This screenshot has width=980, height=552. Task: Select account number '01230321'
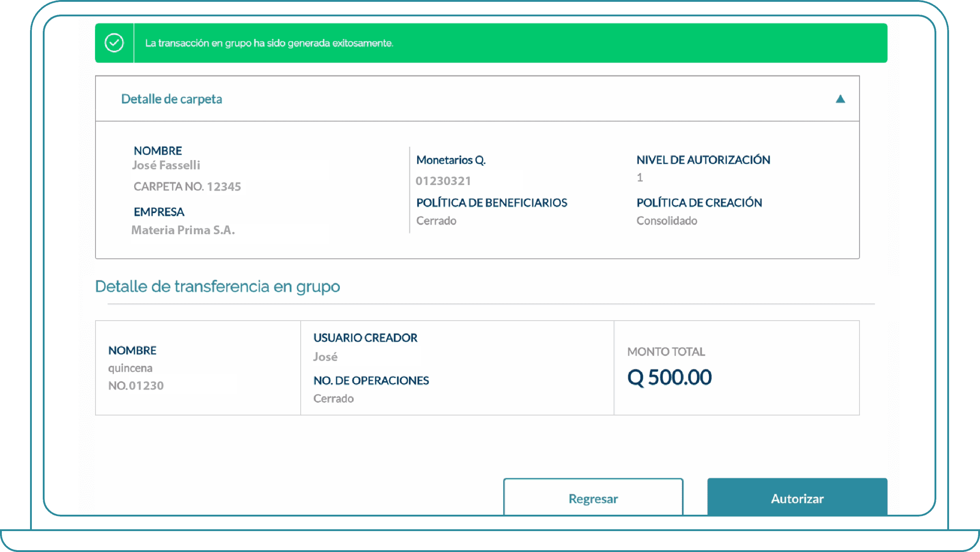tap(443, 181)
